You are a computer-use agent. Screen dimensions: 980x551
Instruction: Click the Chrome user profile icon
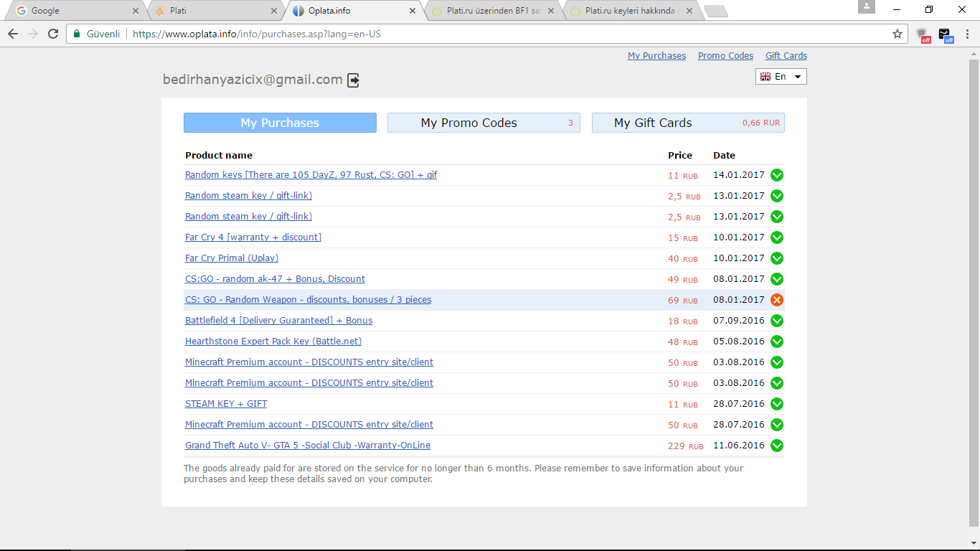pos(867,6)
